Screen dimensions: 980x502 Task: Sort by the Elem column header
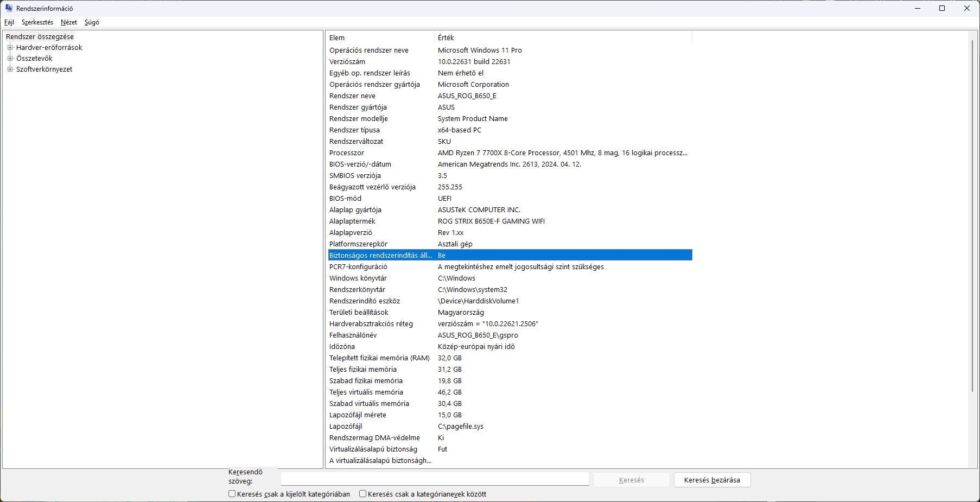click(380, 37)
